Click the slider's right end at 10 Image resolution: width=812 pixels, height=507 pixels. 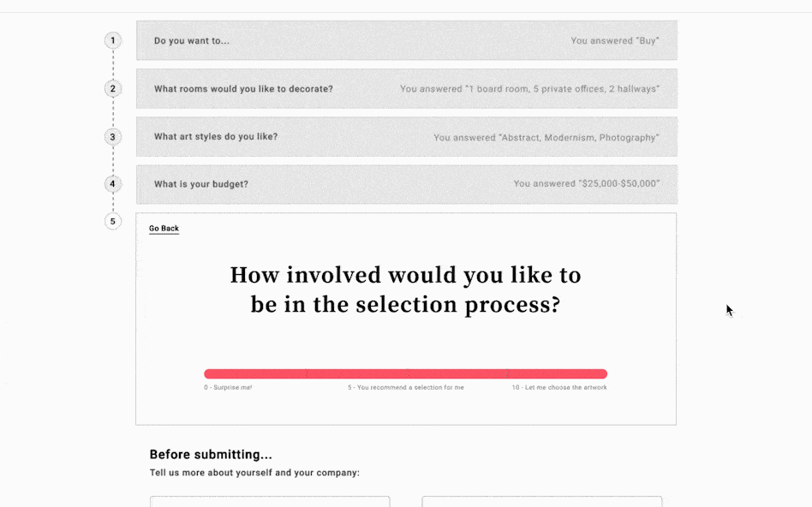coord(603,374)
